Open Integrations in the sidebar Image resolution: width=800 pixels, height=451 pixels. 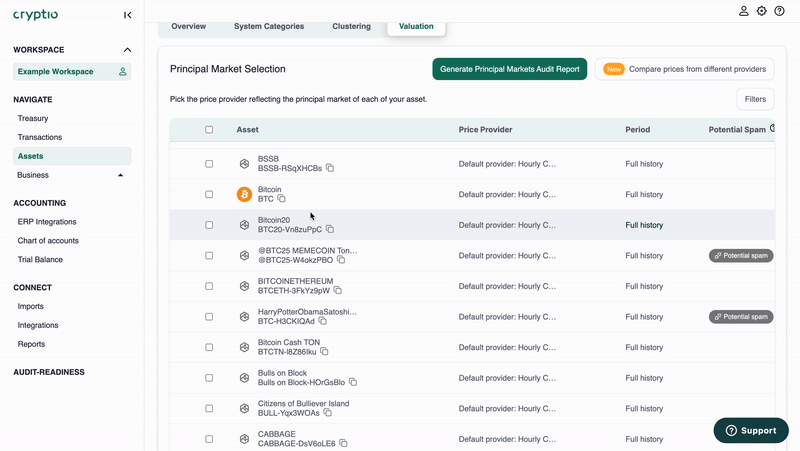point(38,325)
